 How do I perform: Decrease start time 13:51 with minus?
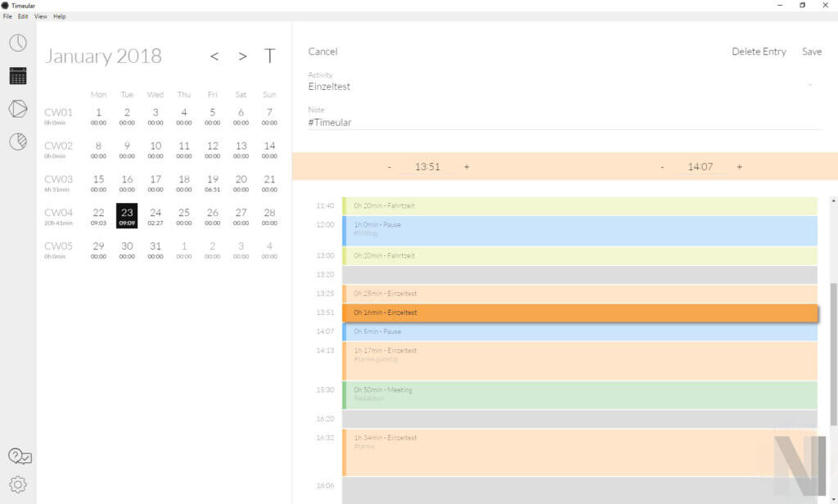coord(390,167)
